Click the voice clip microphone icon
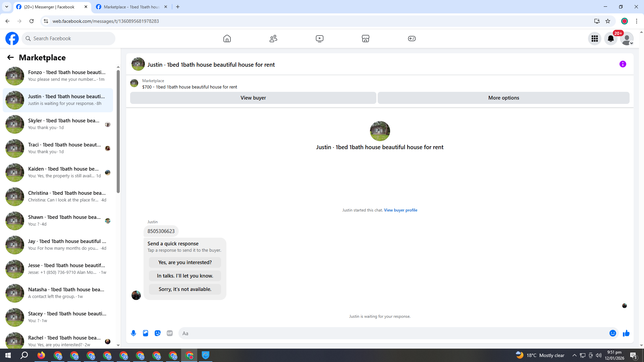The height and width of the screenshot is (362, 644). [x=133, y=333]
